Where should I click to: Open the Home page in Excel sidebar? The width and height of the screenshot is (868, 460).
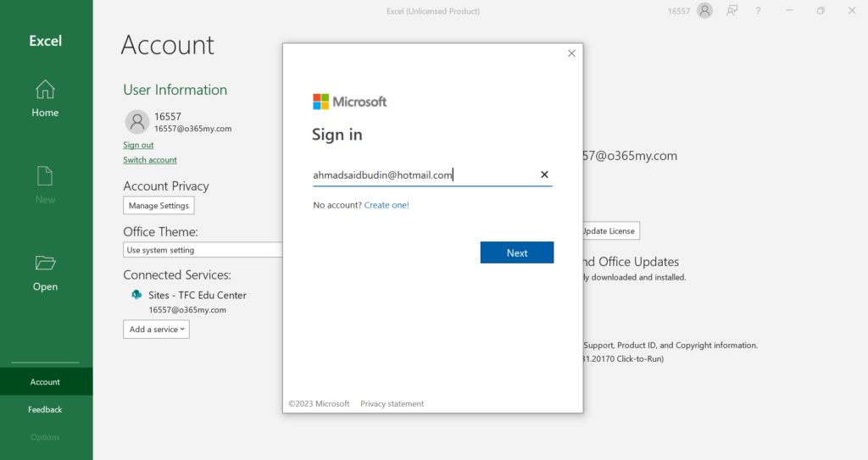(x=45, y=98)
